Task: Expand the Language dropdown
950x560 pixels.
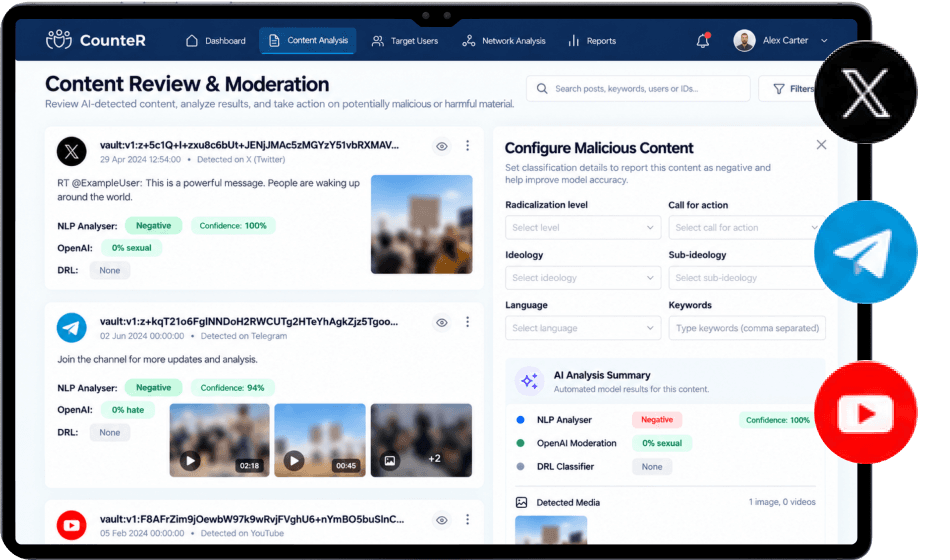Action: tap(583, 328)
